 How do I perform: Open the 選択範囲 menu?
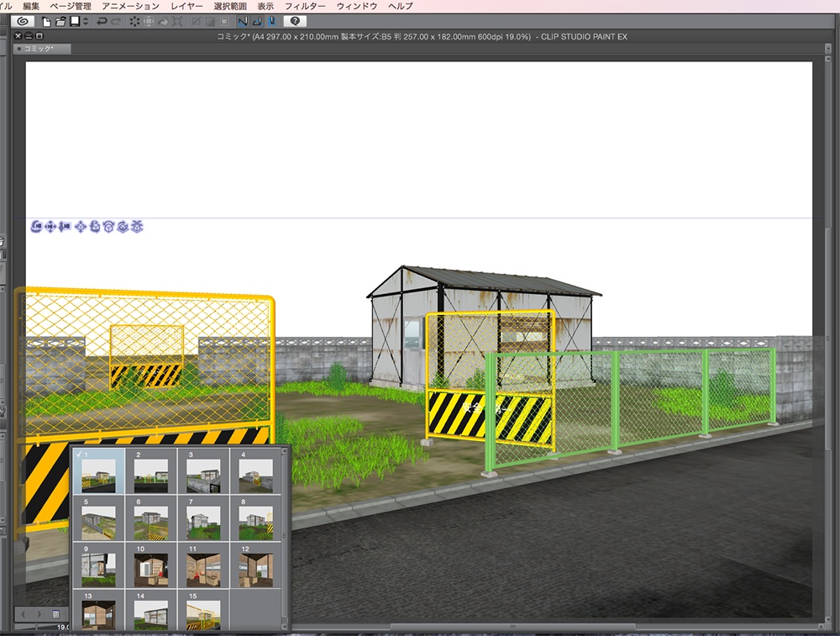230,6
